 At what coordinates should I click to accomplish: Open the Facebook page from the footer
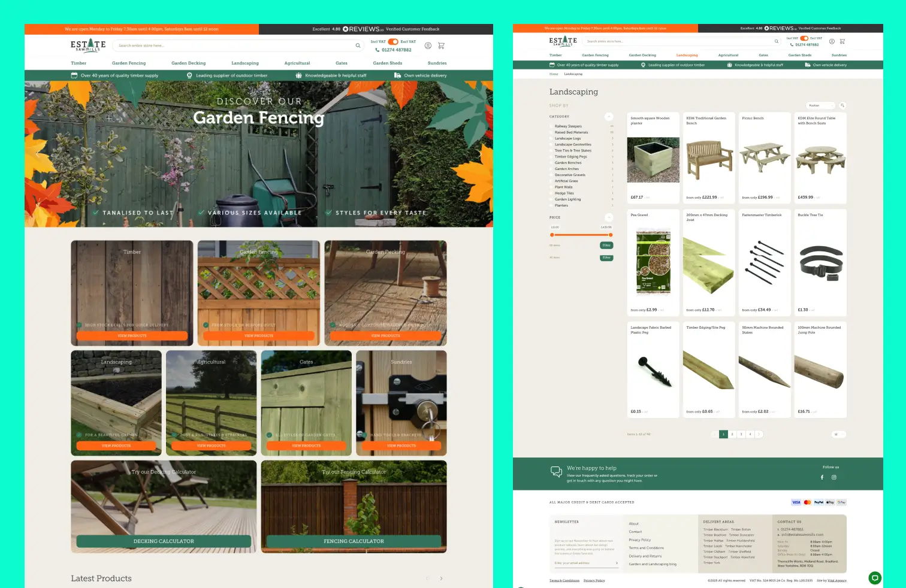(822, 477)
